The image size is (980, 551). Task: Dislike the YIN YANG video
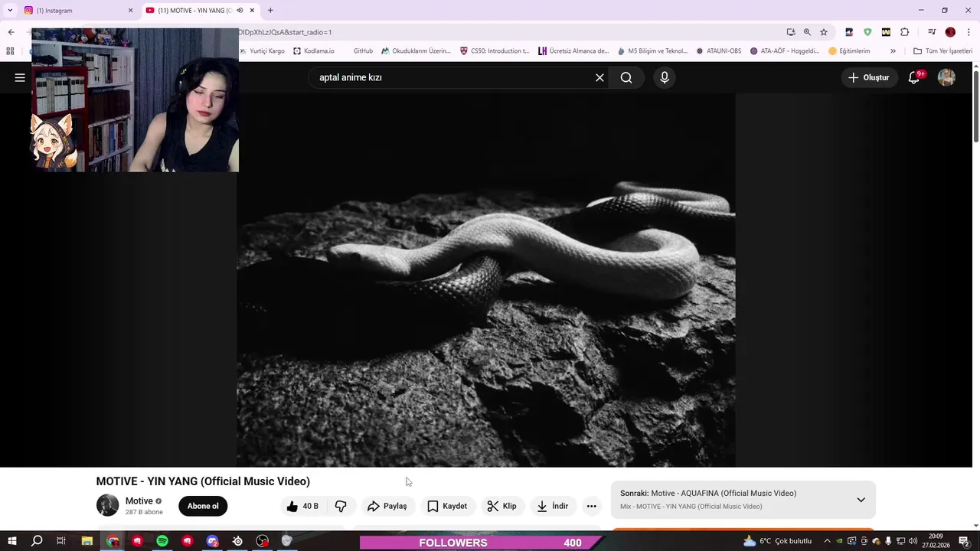click(341, 506)
